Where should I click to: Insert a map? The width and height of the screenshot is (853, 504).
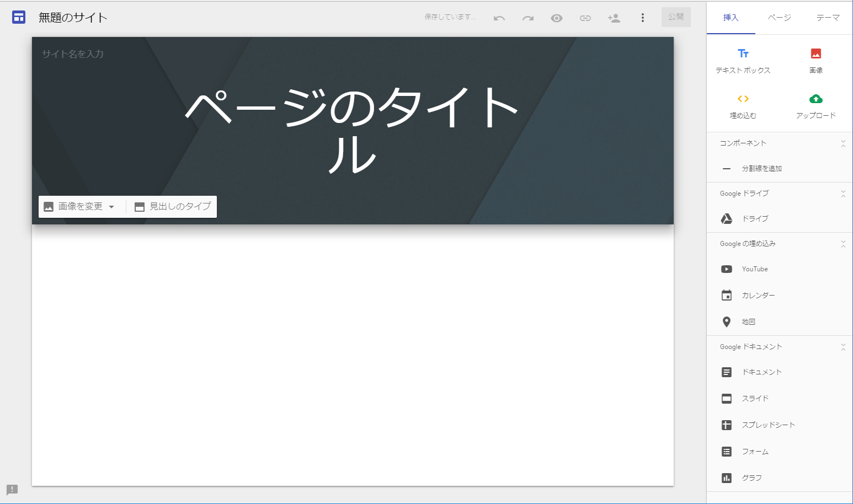coord(749,321)
